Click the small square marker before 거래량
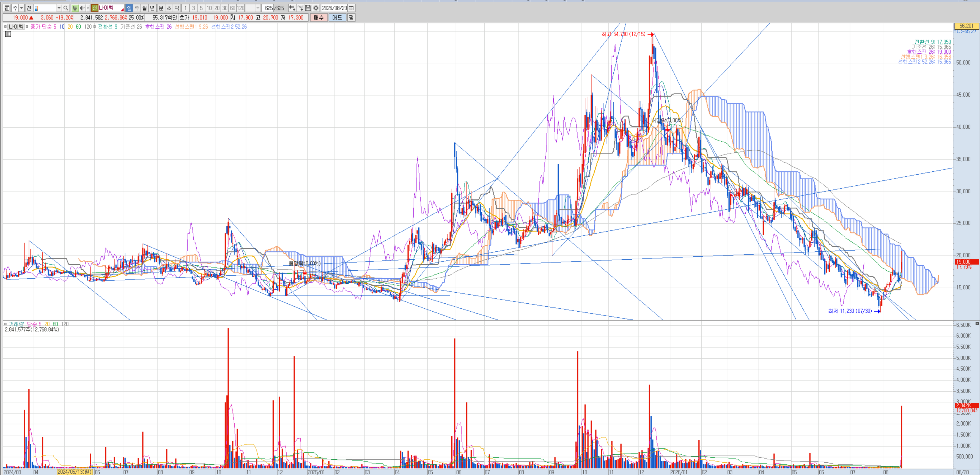The image size is (980, 475). pos(5,324)
